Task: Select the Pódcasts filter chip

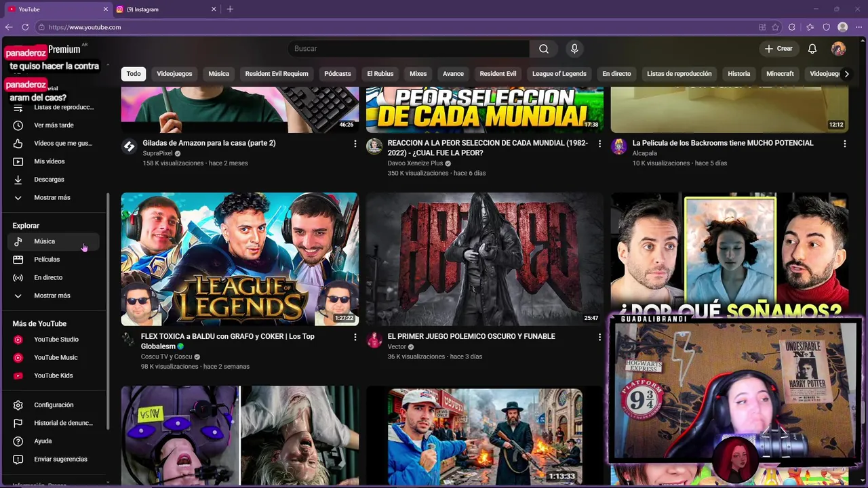Action: [x=338, y=74]
